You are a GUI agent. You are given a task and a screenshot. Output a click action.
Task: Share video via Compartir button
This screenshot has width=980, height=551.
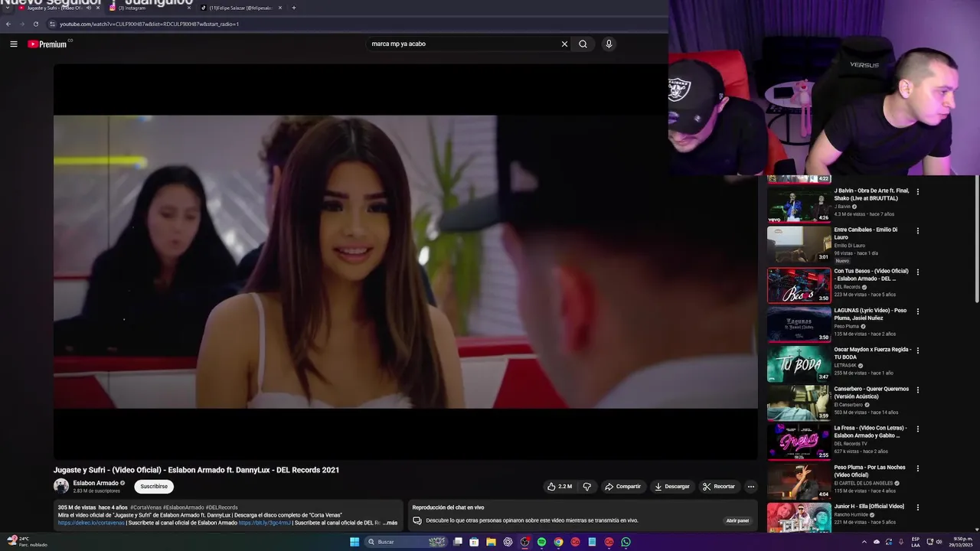(622, 487)
